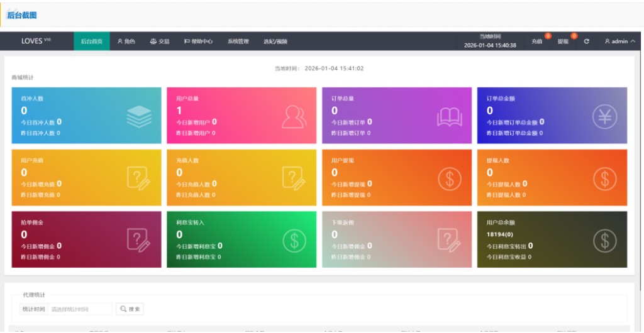644x333 pixels.
Task: Click the 提现人数 card title
Action: point(498,160)
